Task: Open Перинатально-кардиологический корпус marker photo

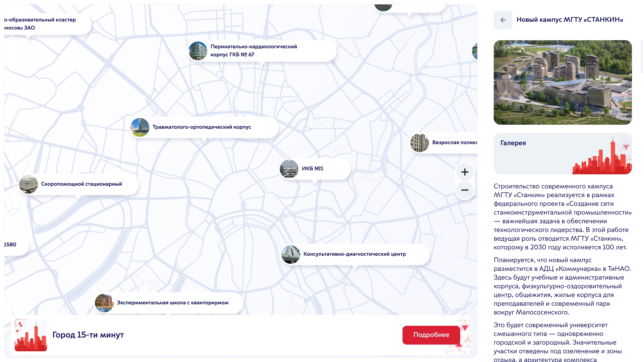Action: 198,51
